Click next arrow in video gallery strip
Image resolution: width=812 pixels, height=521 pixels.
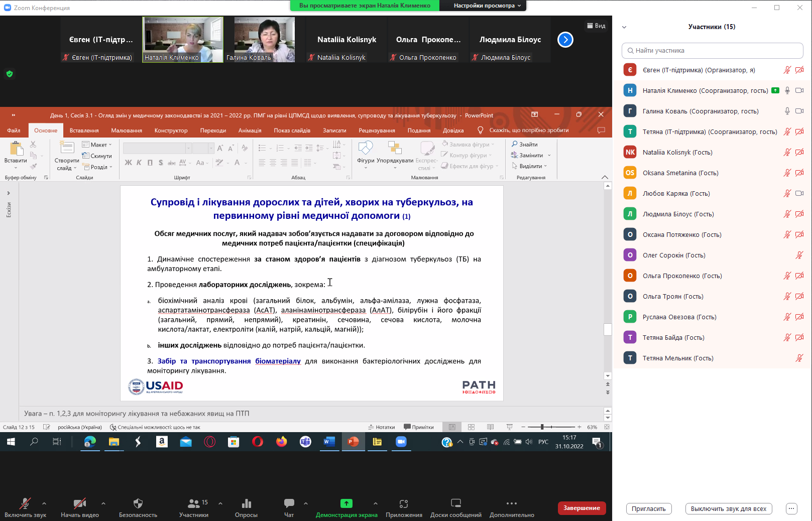coord(565,40)
